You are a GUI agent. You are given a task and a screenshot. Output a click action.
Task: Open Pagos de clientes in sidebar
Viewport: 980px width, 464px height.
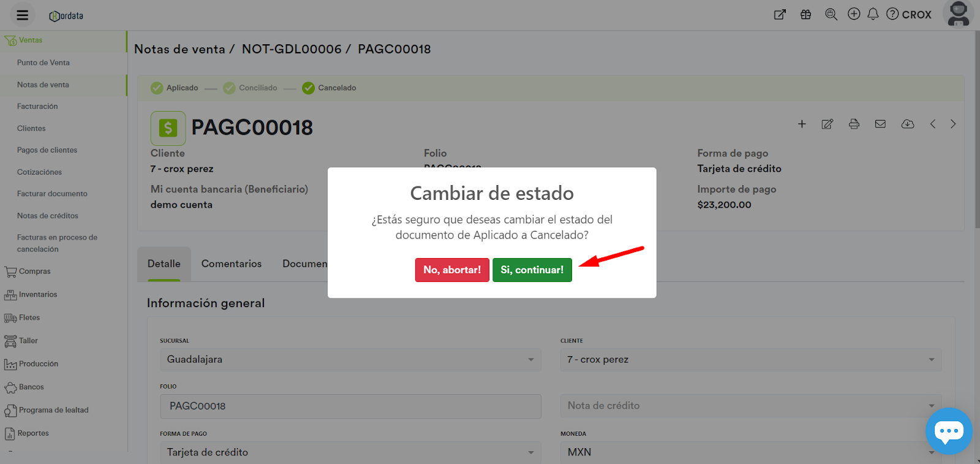pos(47,150)
